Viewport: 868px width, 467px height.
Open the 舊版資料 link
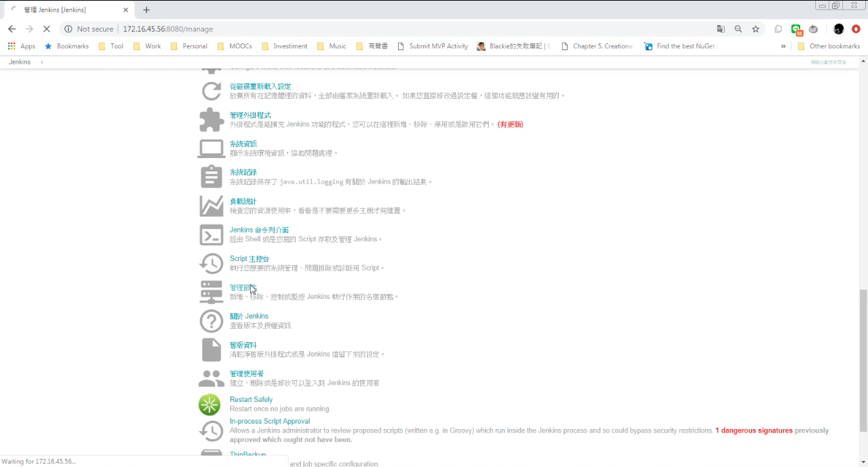(243, 345)
